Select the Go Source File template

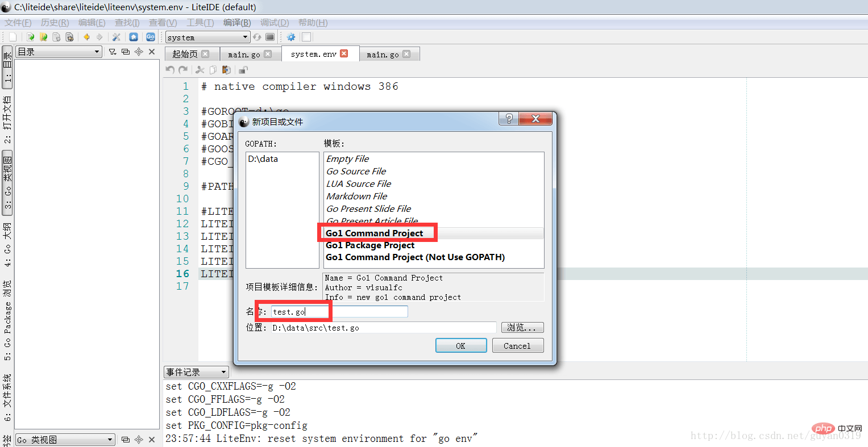click(x=356, y=172)
